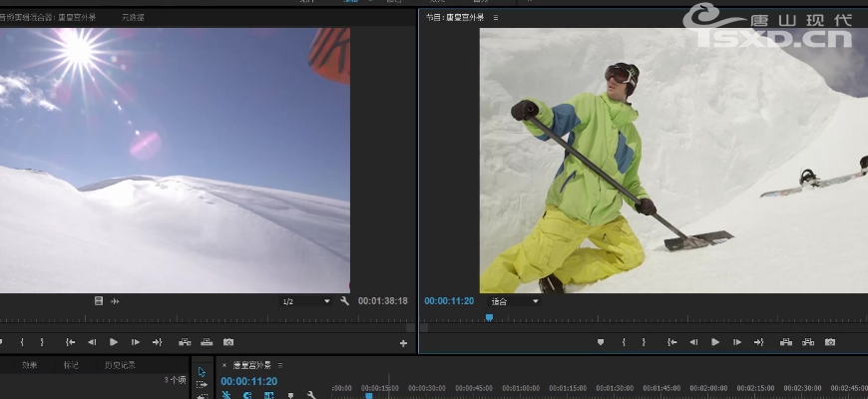The width and height of the screenshot is (868, 399).
Task: Toggle Linked Selection in timeline
Action: [269, 395]
